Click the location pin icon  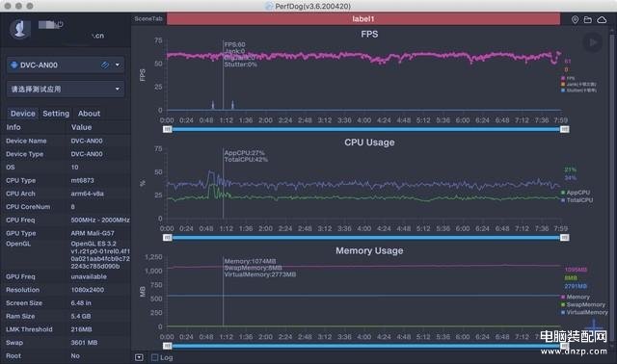[x=575, y=19]
